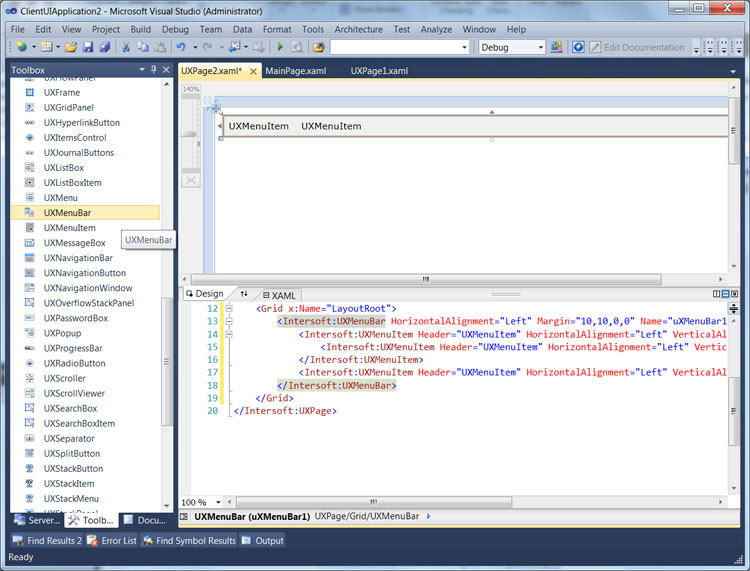This screenshot has width=750, height=571.
Task: Collapse the UXMenuBar element at line 13
Action: coord(229,321)
